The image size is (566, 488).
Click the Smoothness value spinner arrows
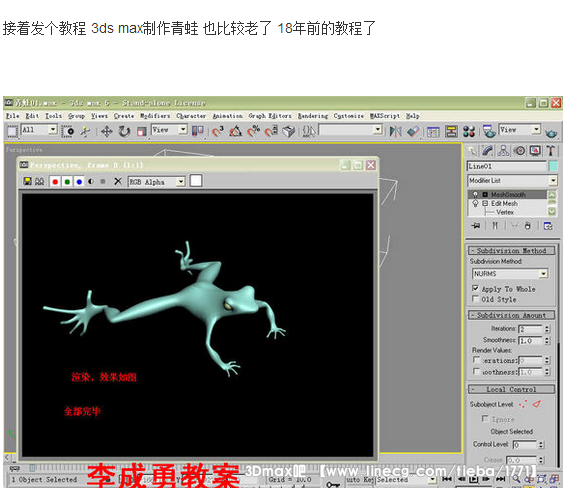tap(547, 340)
